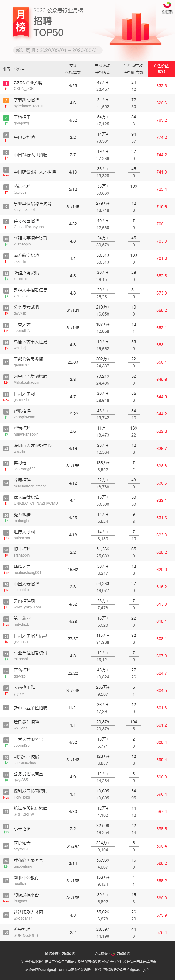This screenshot has width=175, height=980.
Task: Select the 广告价值指数 red column header
Action: [162, 69]
